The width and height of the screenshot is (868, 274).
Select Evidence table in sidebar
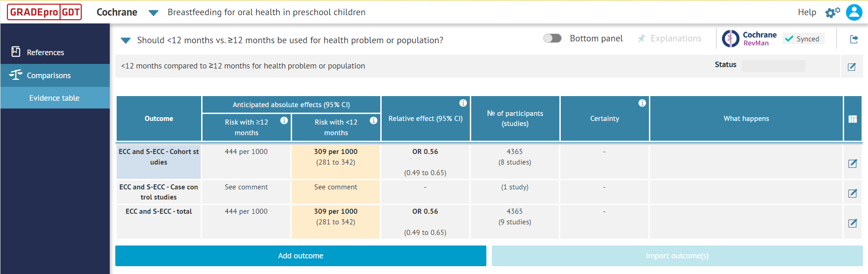tap(54, 98)
